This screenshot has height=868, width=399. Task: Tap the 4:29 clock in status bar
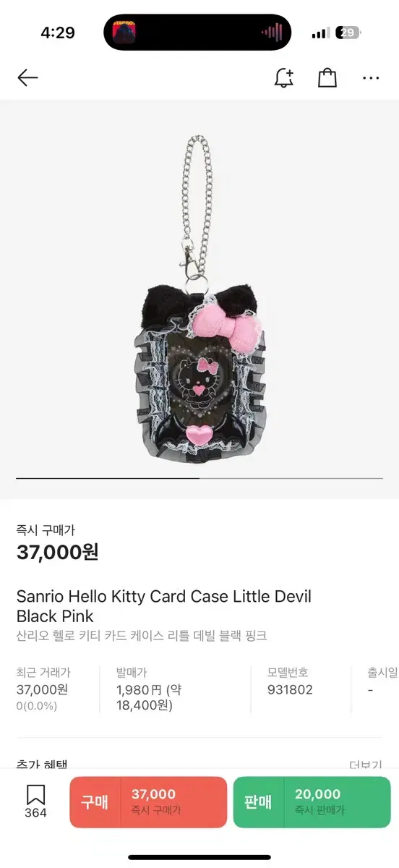pos(58,33)
